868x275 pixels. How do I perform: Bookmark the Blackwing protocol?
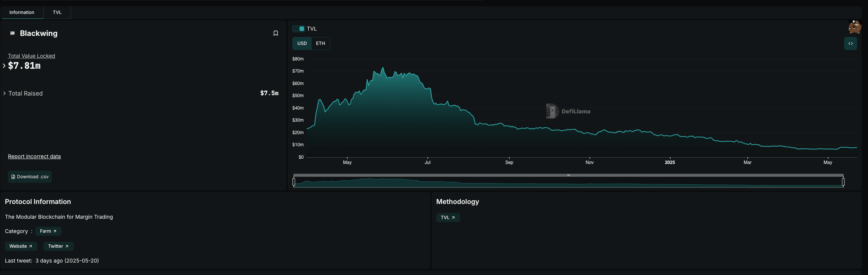click(276, 33)
